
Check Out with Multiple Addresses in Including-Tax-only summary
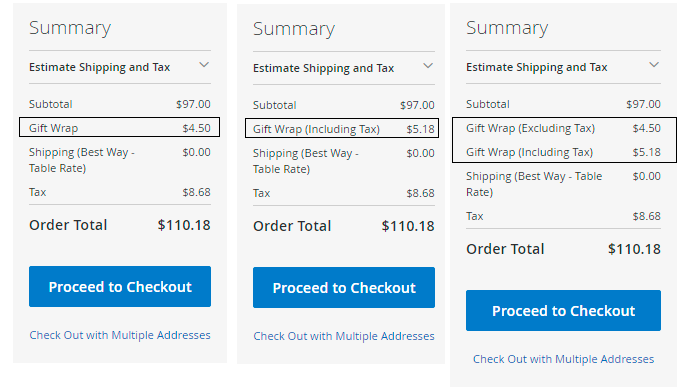(344, 336)
